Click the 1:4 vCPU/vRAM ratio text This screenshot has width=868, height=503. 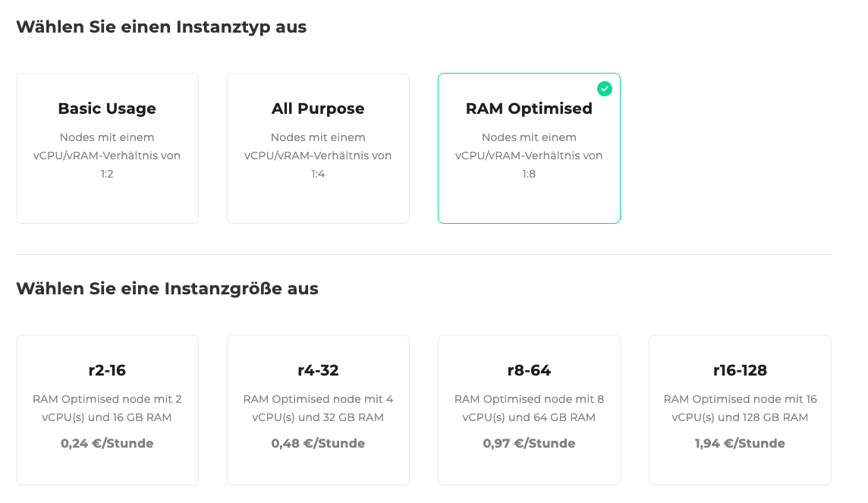tap(318, 172)
